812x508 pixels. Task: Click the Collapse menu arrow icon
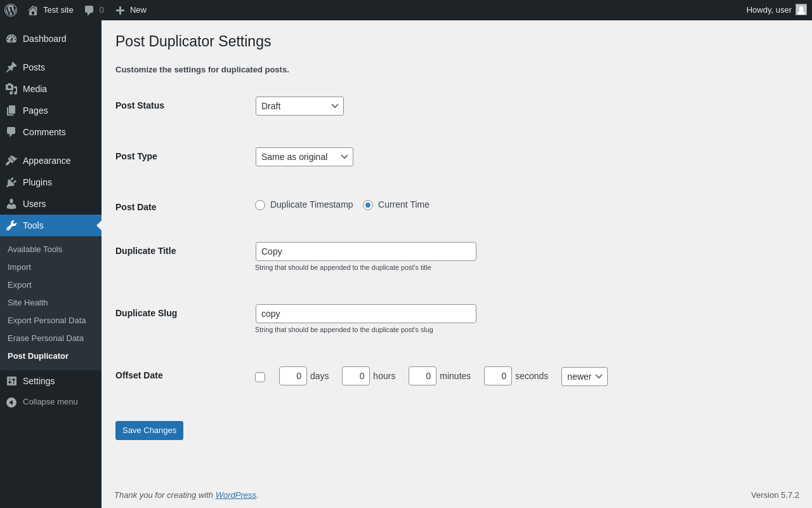coord(11,402)
